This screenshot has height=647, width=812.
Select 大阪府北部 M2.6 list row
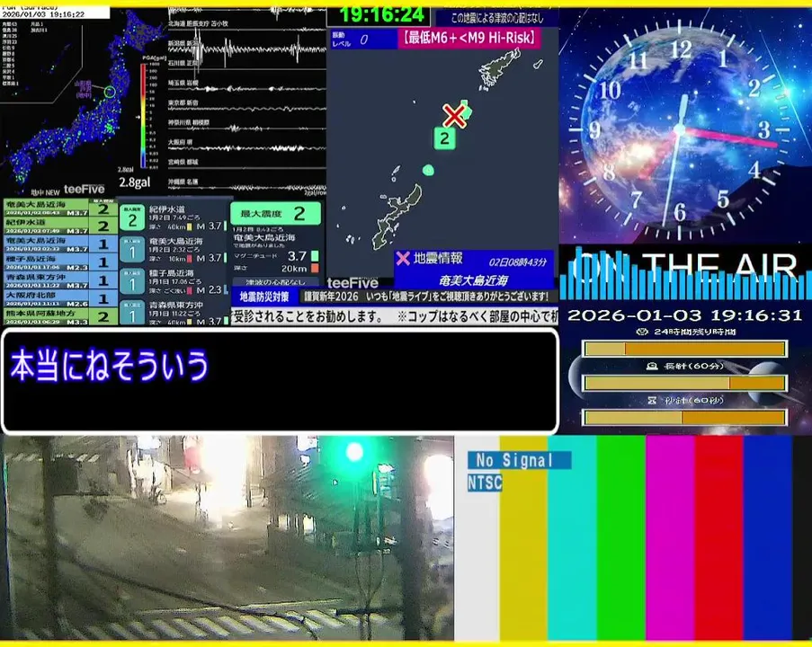tap(60, 298)
